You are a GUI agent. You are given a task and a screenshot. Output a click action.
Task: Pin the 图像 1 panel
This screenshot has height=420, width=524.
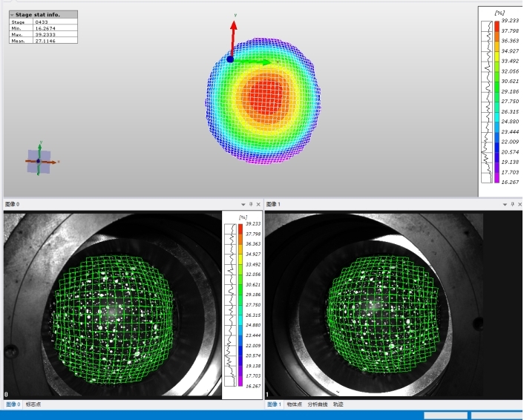(x=513, y=203)
